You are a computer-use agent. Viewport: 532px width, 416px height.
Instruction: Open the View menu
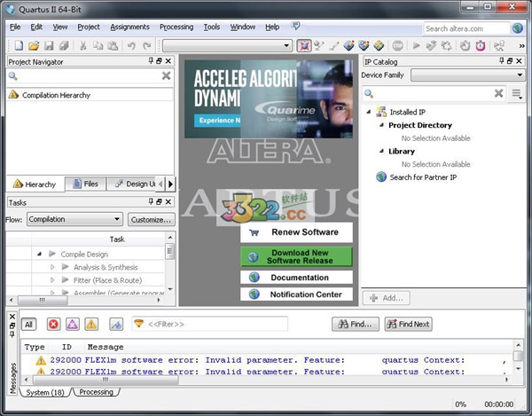[60, 27]
